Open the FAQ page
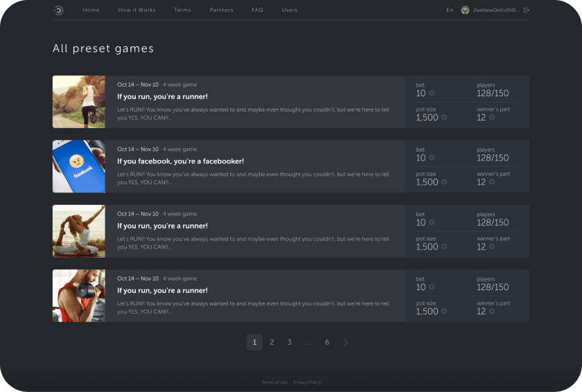Image resolution: width=582 pixels, height=392 pixels. click(x=257, y=10)
